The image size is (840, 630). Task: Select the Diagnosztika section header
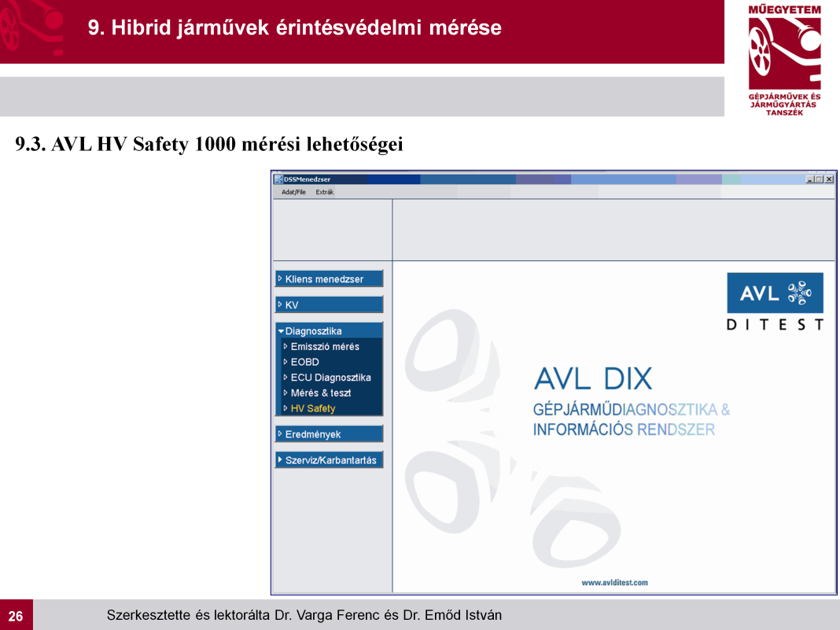point(329,330)
